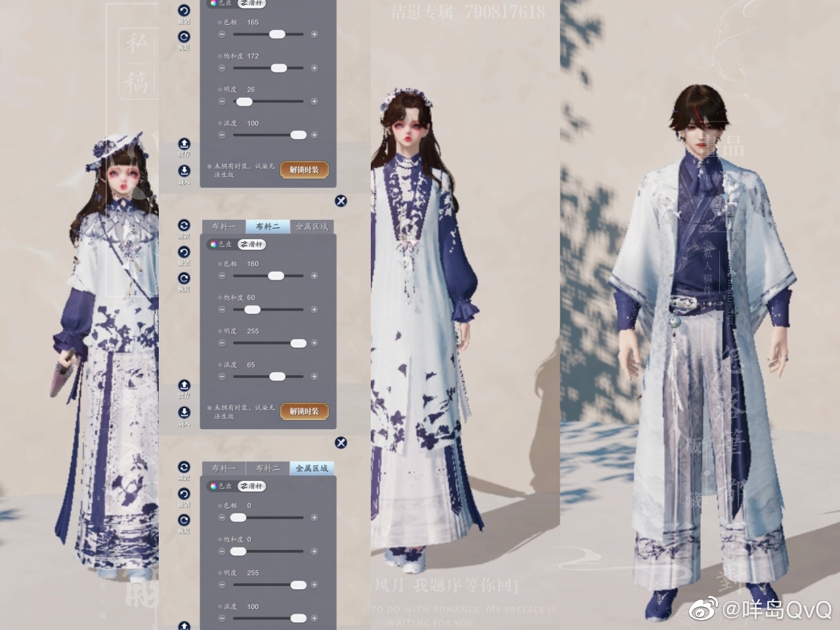Increase 色相 165 with its plus icon

click(314, 34)
